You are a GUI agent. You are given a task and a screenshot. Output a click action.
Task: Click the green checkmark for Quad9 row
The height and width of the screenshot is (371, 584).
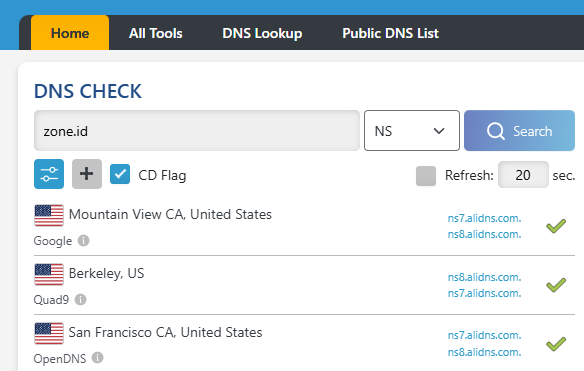tap(556, 285)
